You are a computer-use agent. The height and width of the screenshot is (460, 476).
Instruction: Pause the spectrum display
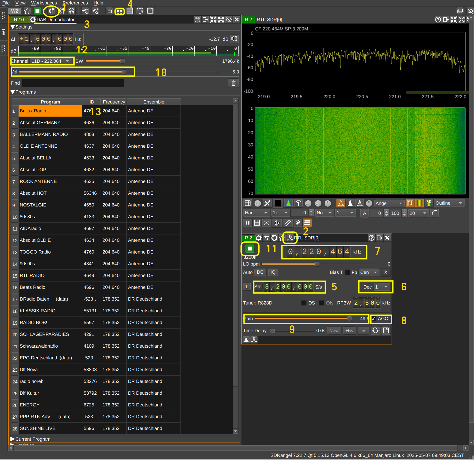[247, 223]
